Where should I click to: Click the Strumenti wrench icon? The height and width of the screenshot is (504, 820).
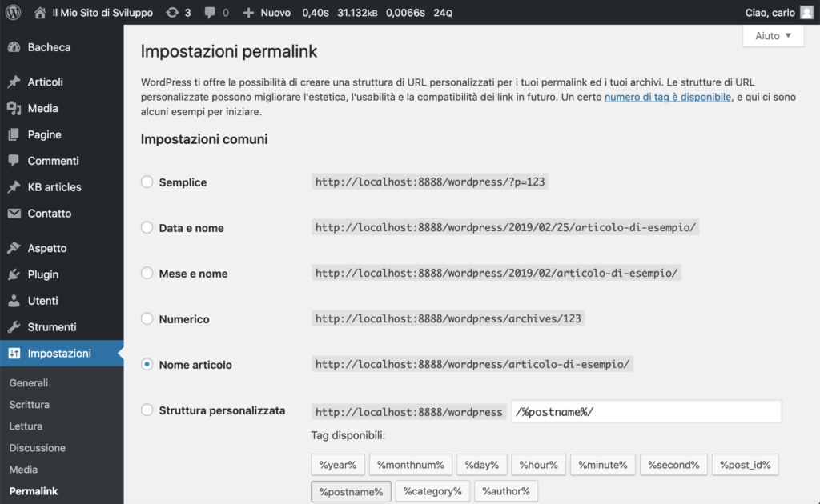[14, 327]
